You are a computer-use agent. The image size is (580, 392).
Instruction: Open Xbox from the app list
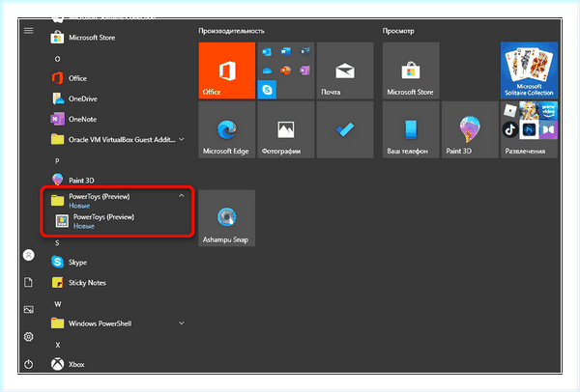tap(118, 364)
